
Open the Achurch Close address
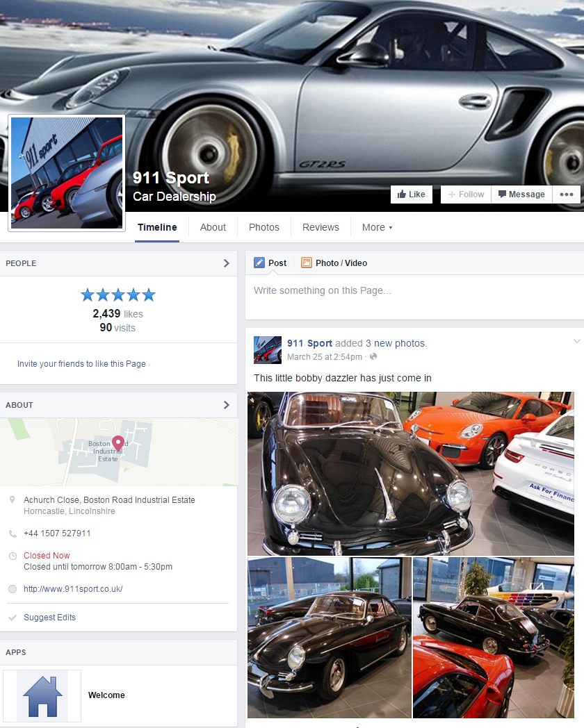click(x=109, y=500)
